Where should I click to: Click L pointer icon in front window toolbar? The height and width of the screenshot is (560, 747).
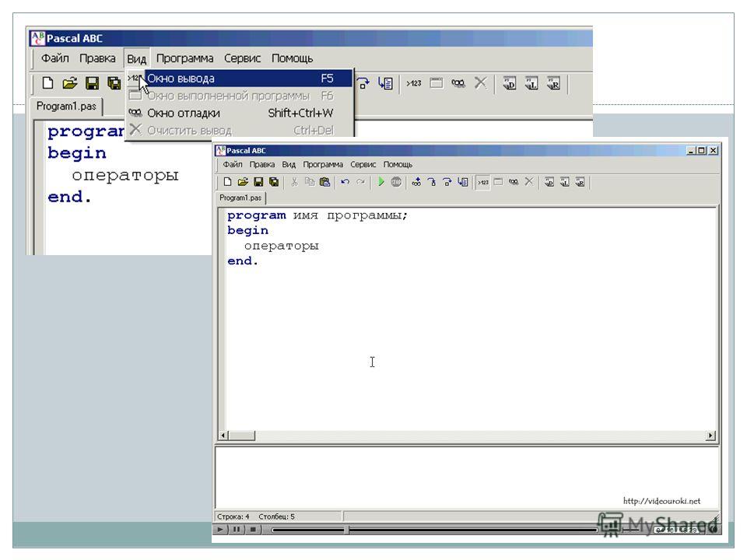click(x=565, y=182)
